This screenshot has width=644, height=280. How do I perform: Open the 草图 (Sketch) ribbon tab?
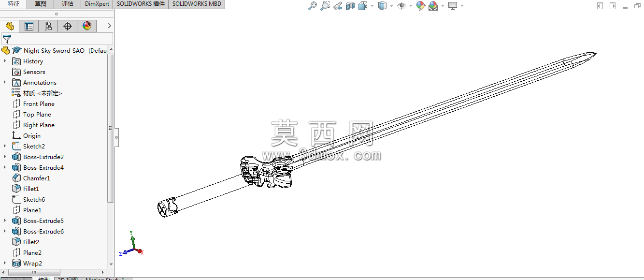tap(41, 4)
